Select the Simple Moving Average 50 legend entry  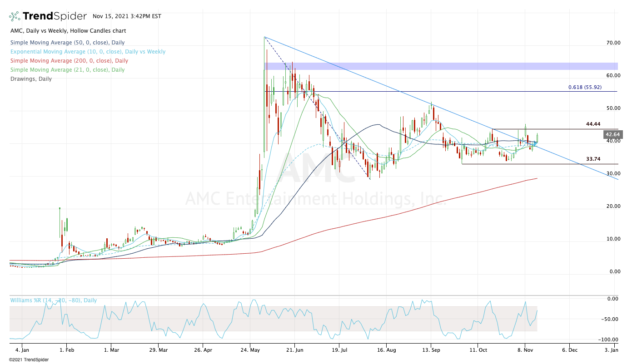tap(67, 43)
